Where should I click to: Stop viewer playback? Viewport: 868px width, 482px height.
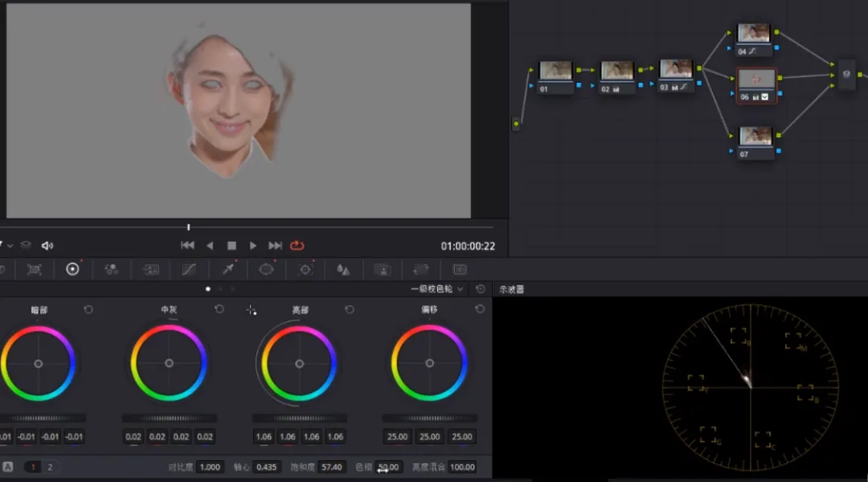(x=231, y=245)
